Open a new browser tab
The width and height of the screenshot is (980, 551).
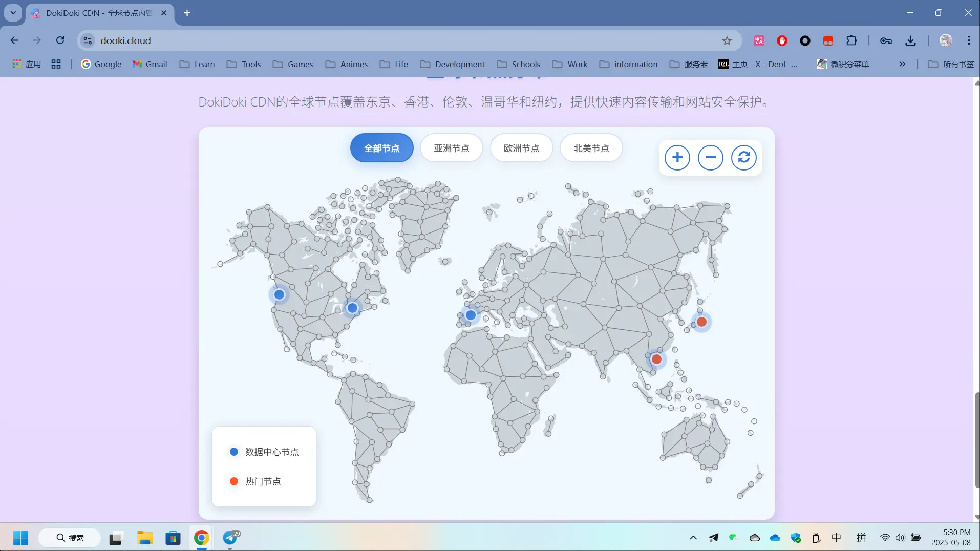click(x=187, y=13)
